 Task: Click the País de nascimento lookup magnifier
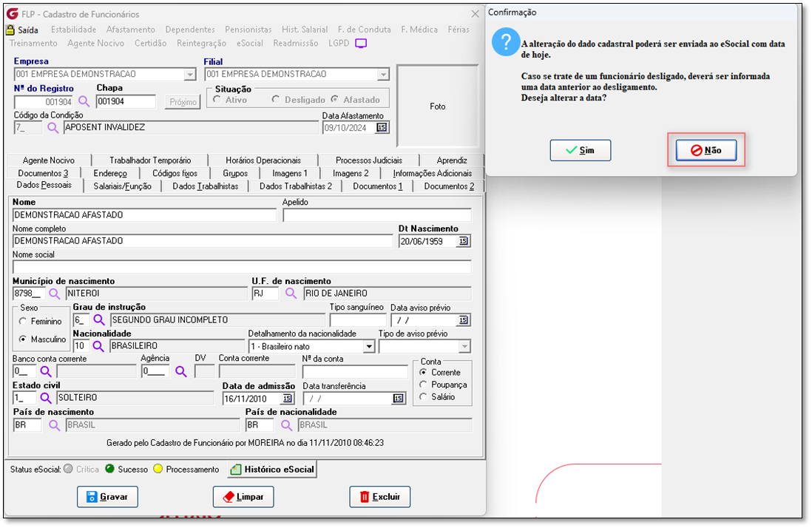(x=55, y=425)
